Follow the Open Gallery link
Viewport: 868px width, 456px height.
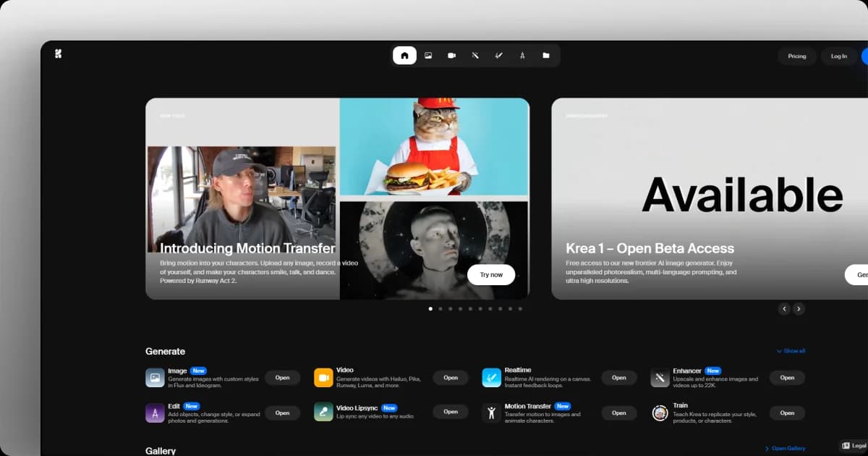tap(786, 449)
